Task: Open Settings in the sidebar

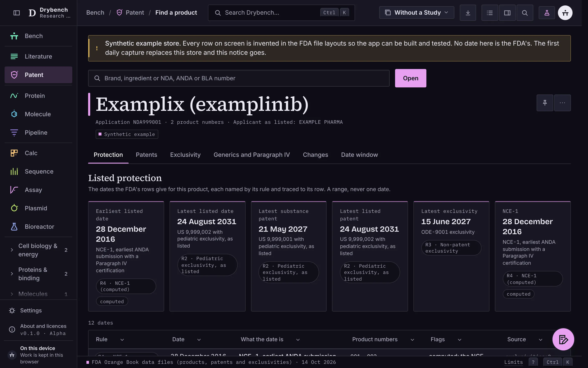Action: [x=38, y=310]
